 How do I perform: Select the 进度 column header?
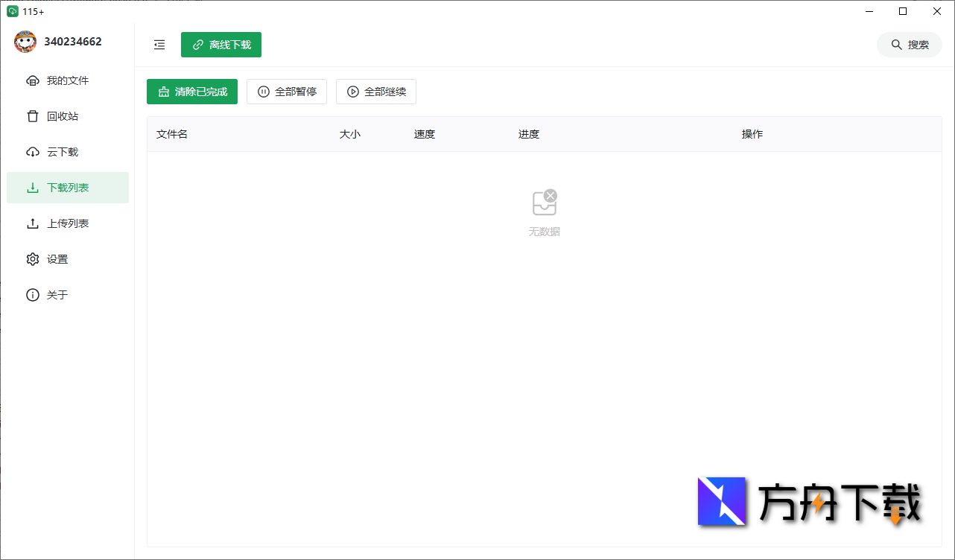[x=529, y=134]
